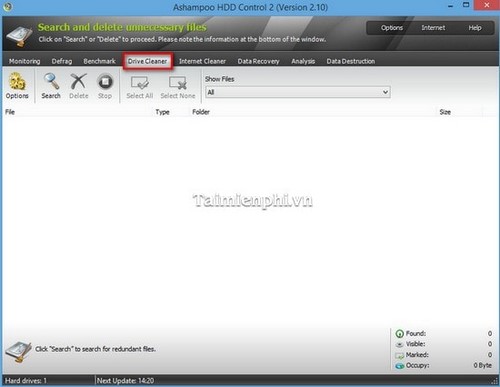The image size is (500, 387).
Task: Open the gear Options toolbar icon
Action: [x=17, y=81]
